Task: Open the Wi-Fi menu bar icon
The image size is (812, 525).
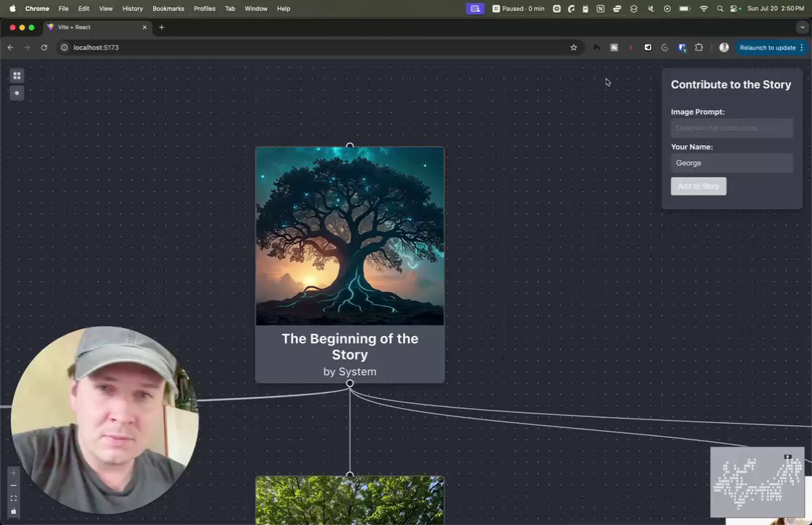Action: pyautogui.click(x=703, y=8)
